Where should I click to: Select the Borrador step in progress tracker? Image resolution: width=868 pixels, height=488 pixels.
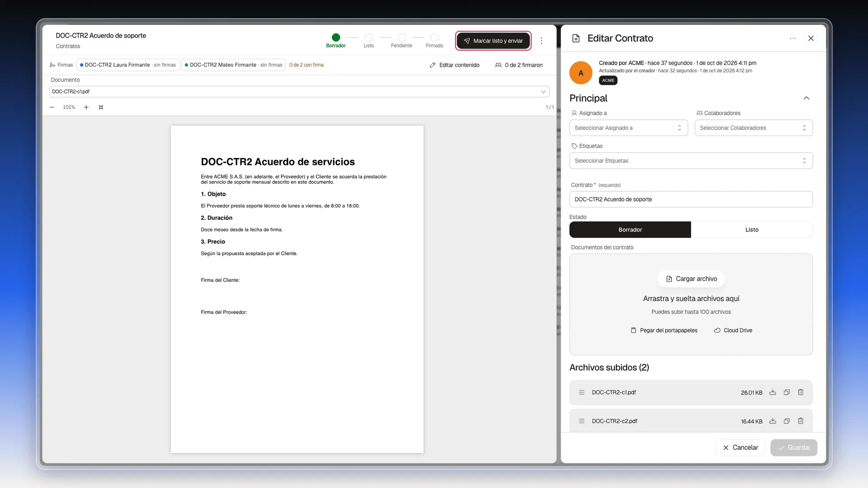click(336, 41)
